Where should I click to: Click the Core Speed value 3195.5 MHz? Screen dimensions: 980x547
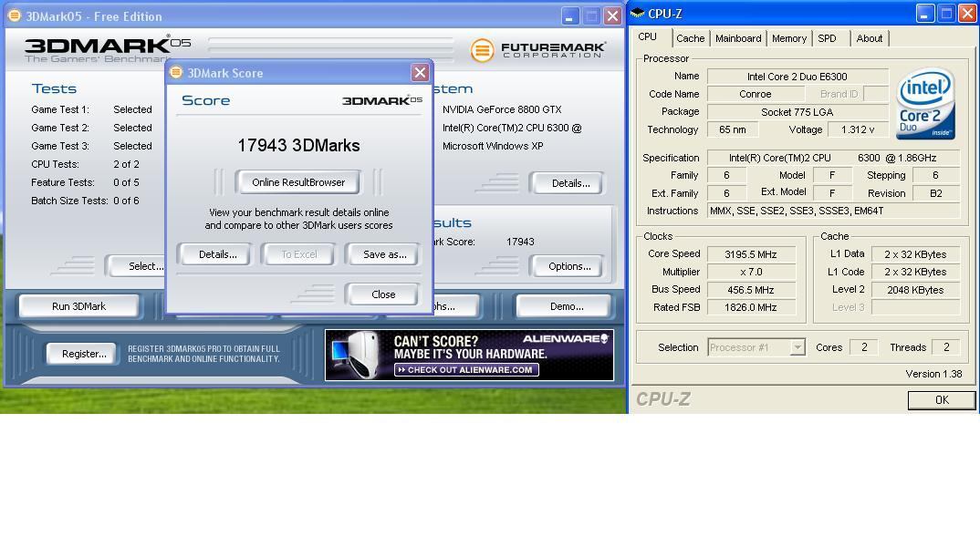751,254
